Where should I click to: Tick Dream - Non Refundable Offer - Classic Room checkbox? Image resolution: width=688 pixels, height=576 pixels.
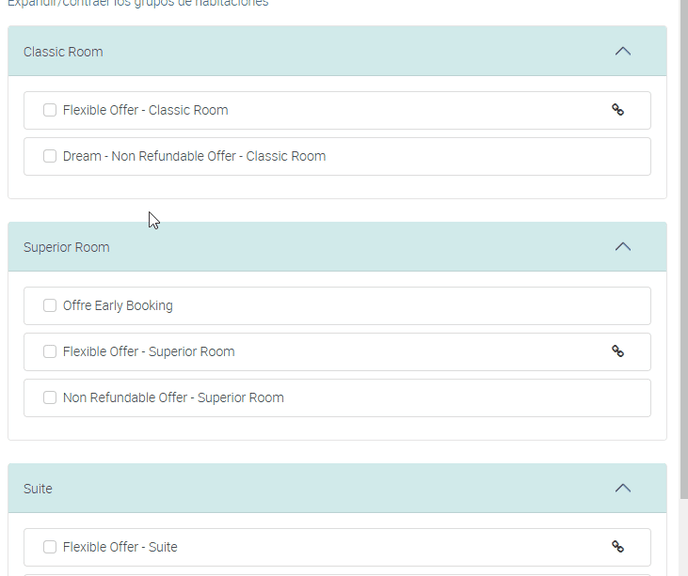[x=50, y=156]
